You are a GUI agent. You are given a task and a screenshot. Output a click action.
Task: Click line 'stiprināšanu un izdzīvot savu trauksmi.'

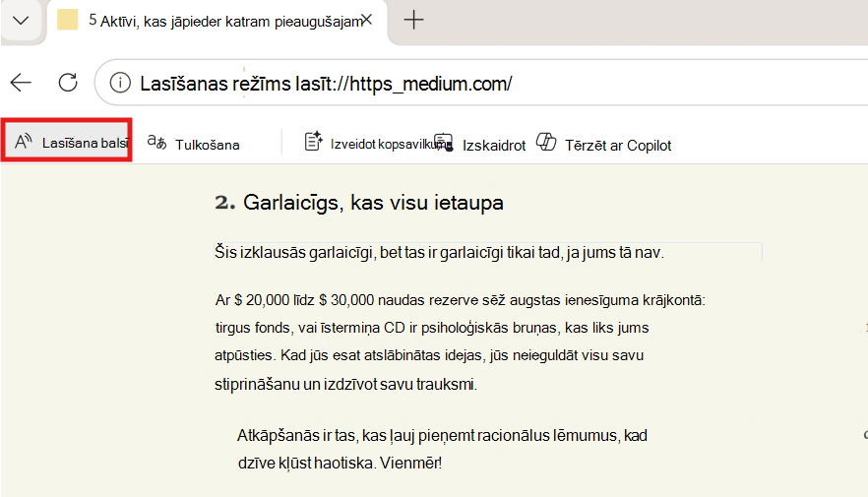click(346, 384)
